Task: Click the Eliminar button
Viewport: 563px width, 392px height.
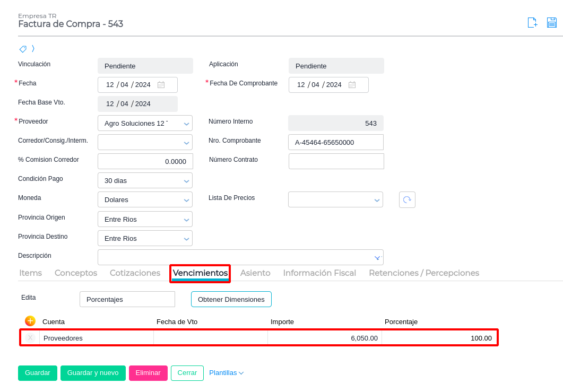Action: point(148,373)
